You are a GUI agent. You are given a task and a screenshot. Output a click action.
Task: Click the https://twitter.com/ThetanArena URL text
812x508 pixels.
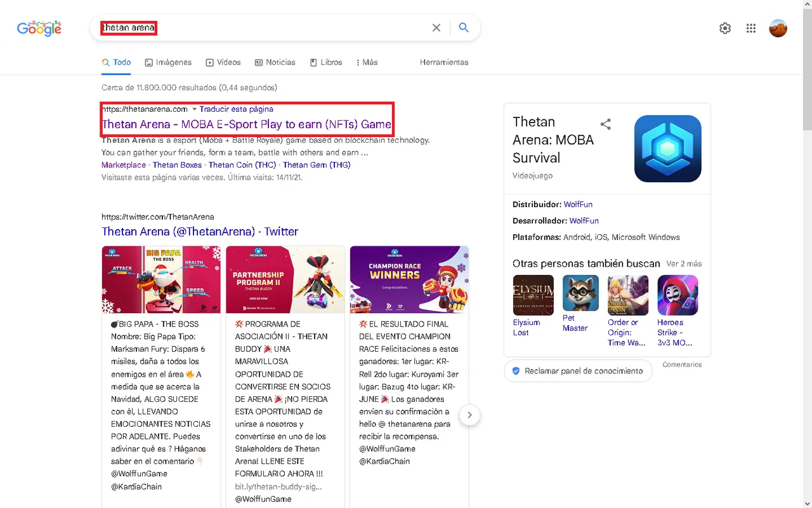click(158, 217)
